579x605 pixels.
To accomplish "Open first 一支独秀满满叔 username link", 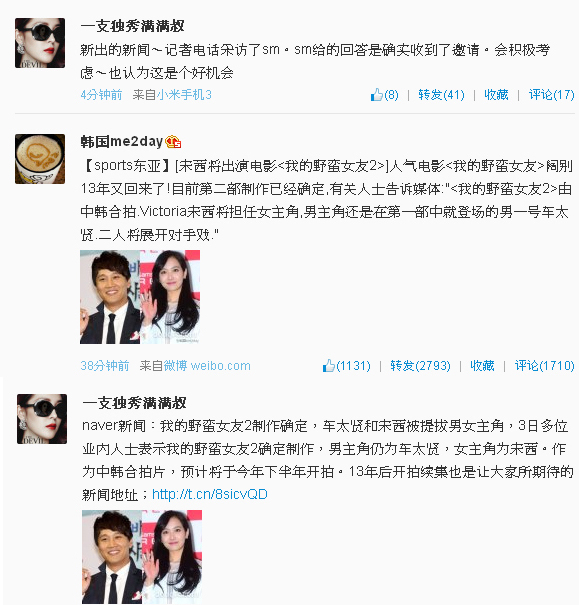I will coord(132,26).
